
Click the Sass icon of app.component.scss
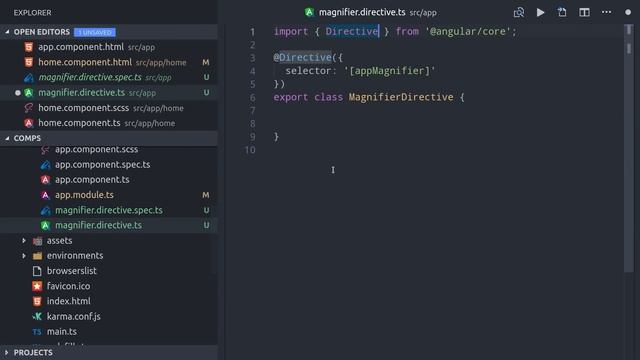coord(45,150)
